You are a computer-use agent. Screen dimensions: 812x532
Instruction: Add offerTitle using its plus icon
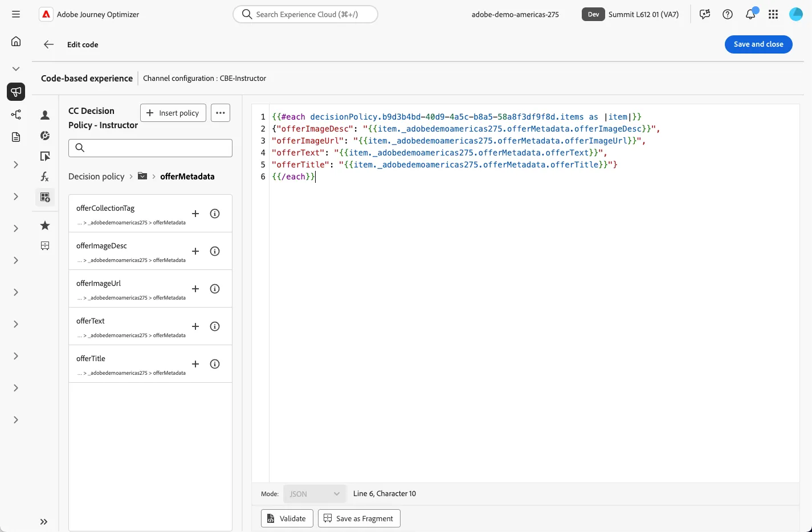click(x=195, y=364)
